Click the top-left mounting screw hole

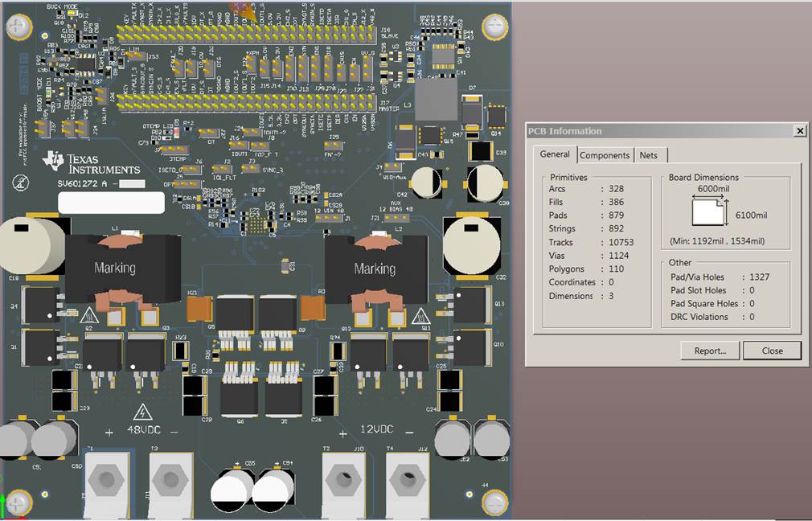(19, 26)
